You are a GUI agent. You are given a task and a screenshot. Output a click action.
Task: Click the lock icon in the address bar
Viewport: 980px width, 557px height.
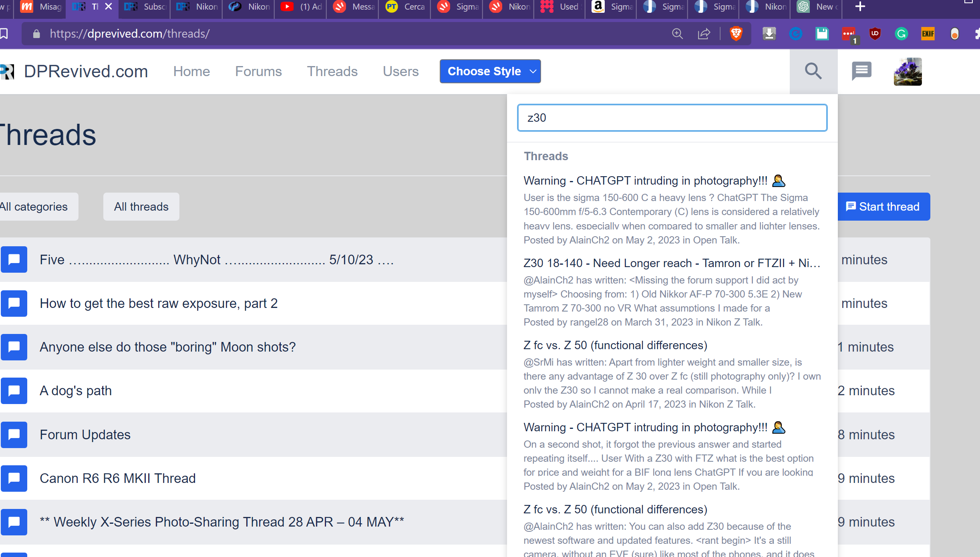tap(36, 34)
